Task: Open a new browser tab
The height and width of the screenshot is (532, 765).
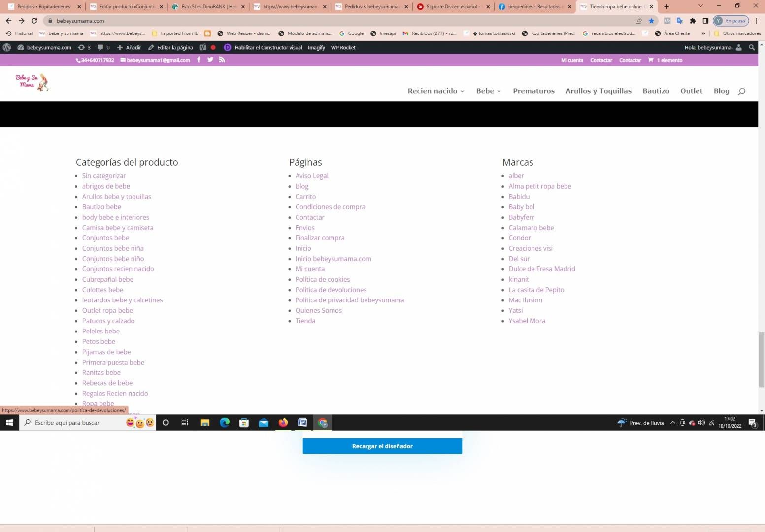Action: pyautogui.click(x=666, y=7)
